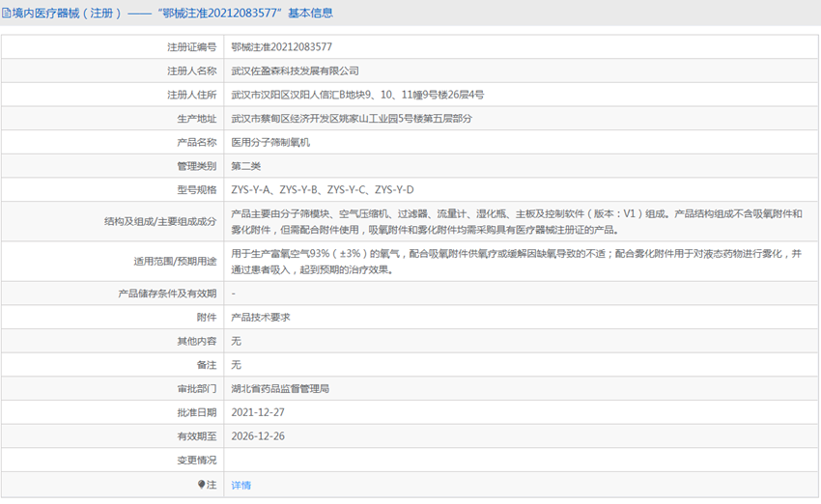Select the 生产地址 value about 蔡甸区

[x=352, y=119]
